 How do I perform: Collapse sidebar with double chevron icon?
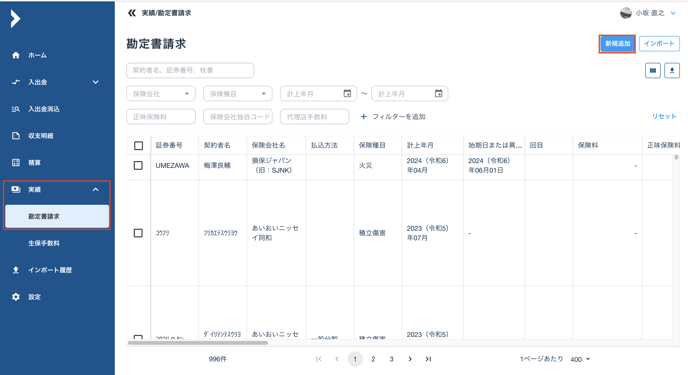tap(132, 13)
